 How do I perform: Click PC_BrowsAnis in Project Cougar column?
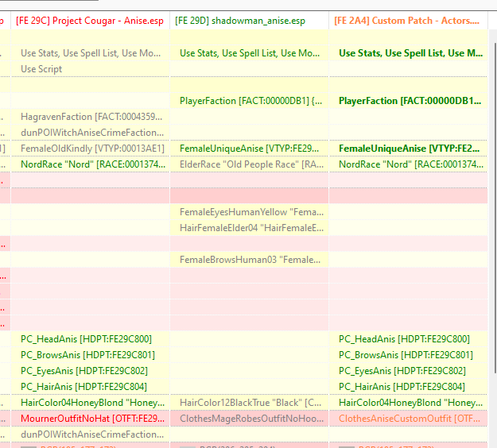(x=90, y=355)
